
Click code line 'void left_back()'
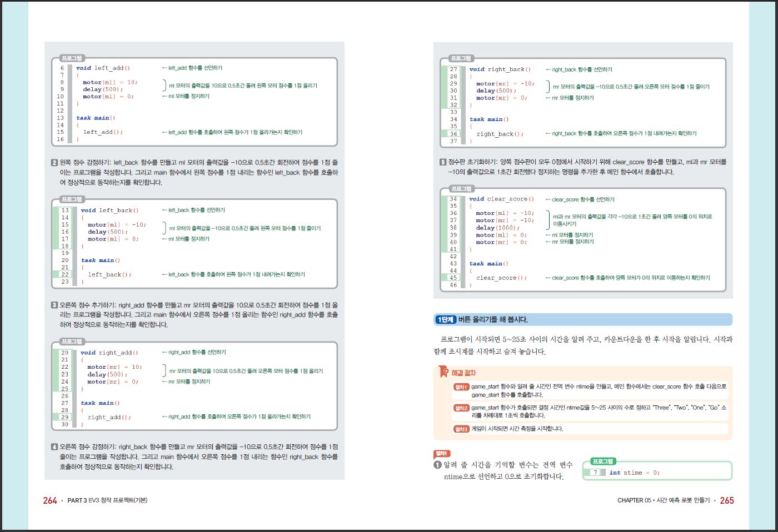[x=109, y=210]
